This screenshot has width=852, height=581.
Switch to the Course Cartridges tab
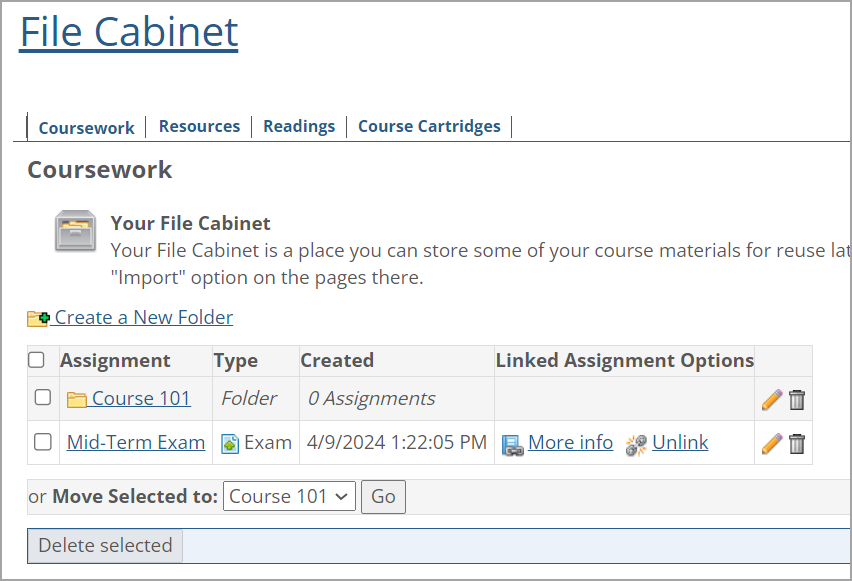[429, 126]
